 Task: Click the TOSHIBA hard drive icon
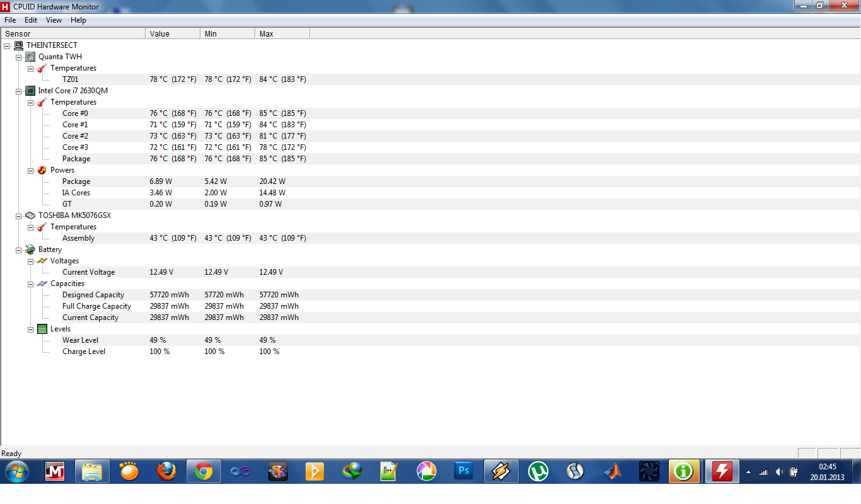point(30,215)
